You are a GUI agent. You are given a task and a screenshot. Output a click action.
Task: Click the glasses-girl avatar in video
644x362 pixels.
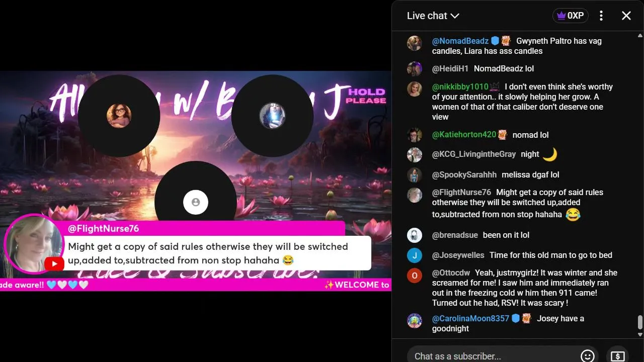119,116
